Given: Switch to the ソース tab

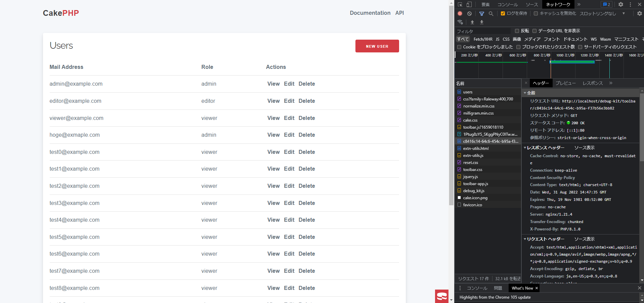Looking at the screenshot, I should 531,4.
